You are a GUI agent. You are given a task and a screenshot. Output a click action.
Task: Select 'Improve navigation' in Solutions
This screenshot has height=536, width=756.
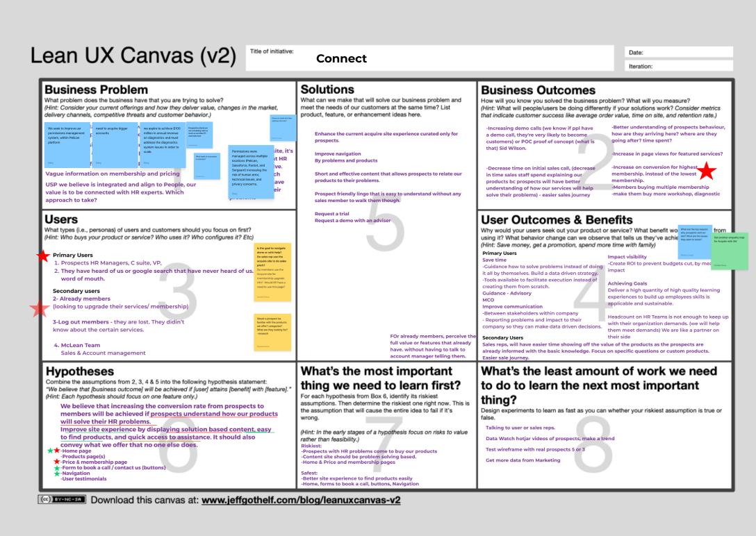tap(338, 153)
